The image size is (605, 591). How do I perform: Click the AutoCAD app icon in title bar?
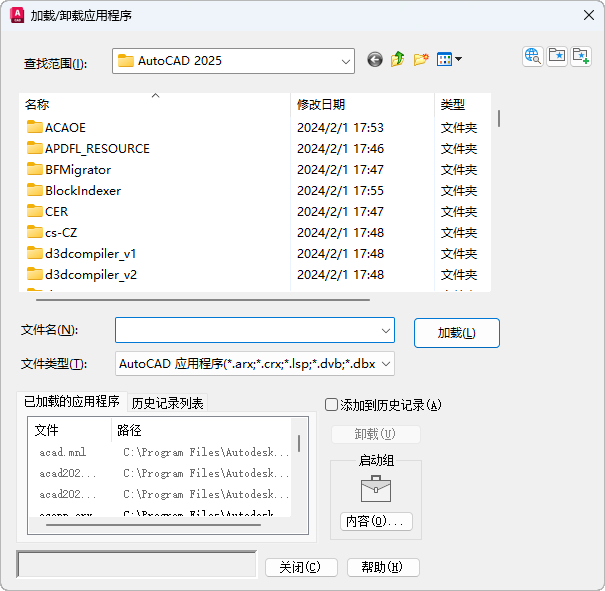click(17, 15)
